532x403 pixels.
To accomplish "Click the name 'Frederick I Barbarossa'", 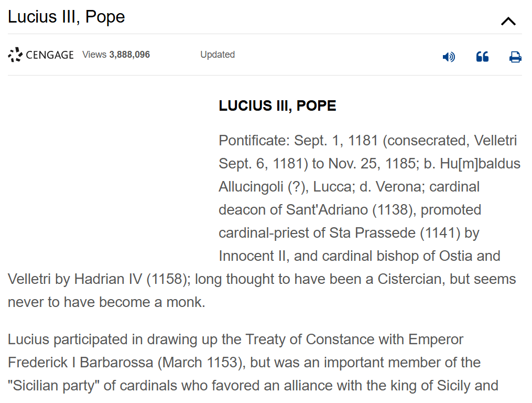I will tap(81, 363).
